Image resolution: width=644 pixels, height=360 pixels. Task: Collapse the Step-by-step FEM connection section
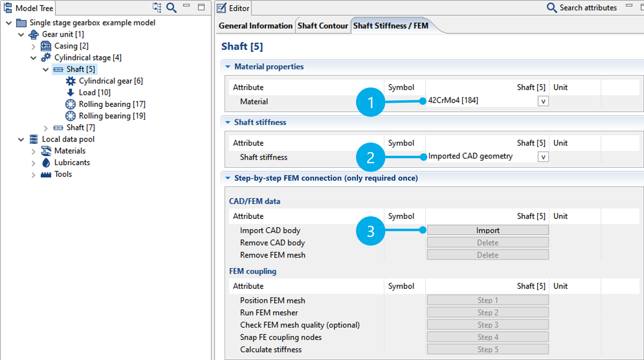pos(228,178)
